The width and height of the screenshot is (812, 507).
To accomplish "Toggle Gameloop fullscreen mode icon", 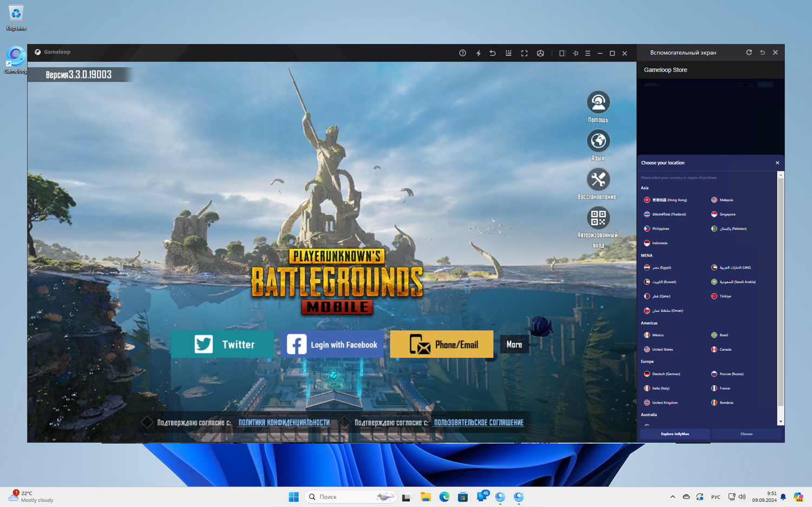I will 524,53.
